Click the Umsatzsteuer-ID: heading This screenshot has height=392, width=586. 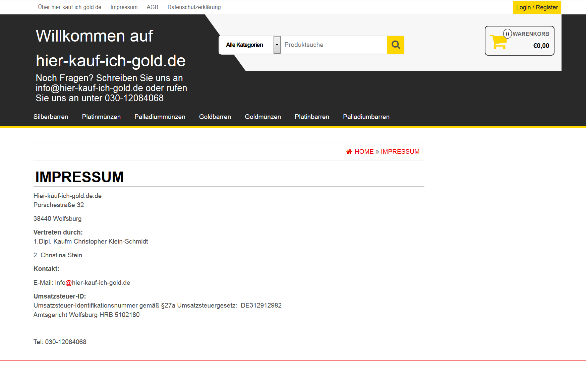point(60,296)
